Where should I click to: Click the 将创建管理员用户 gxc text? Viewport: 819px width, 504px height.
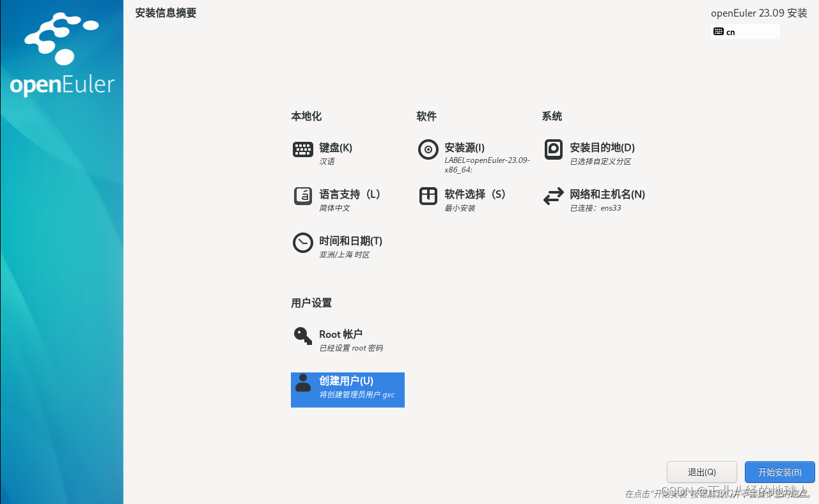coord(357,395)
